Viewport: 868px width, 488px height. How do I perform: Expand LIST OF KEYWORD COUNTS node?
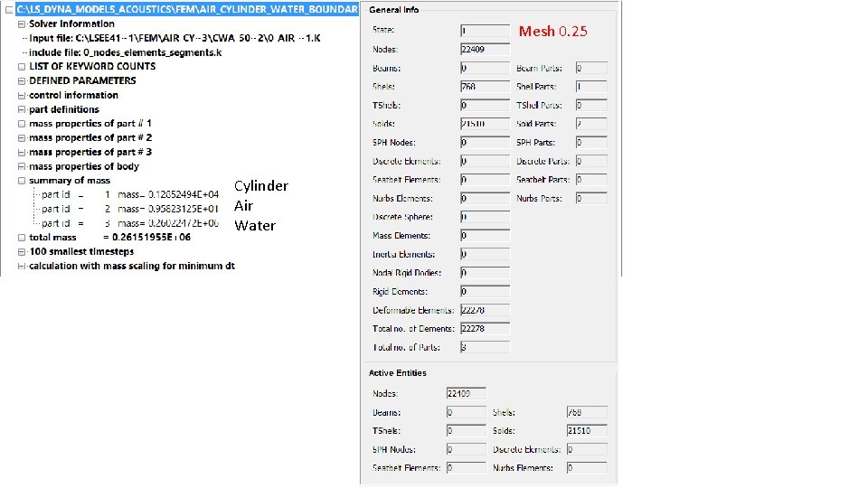(x=22, y=67)
